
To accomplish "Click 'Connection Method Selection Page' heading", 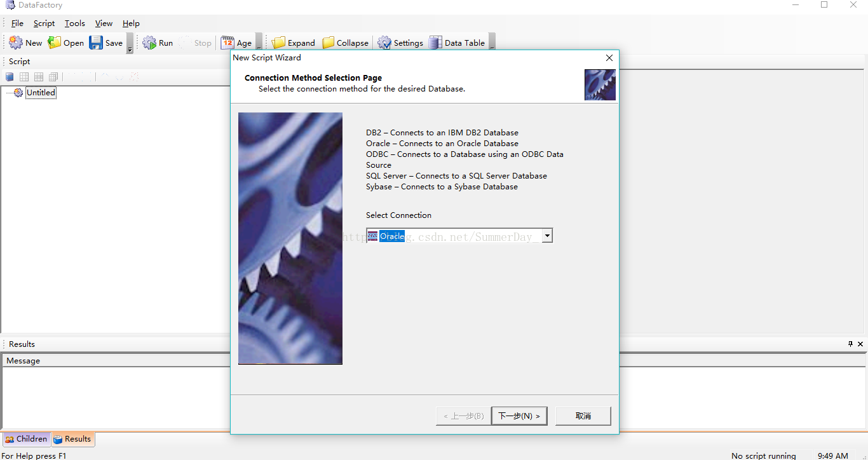I will tap(313, 78).
